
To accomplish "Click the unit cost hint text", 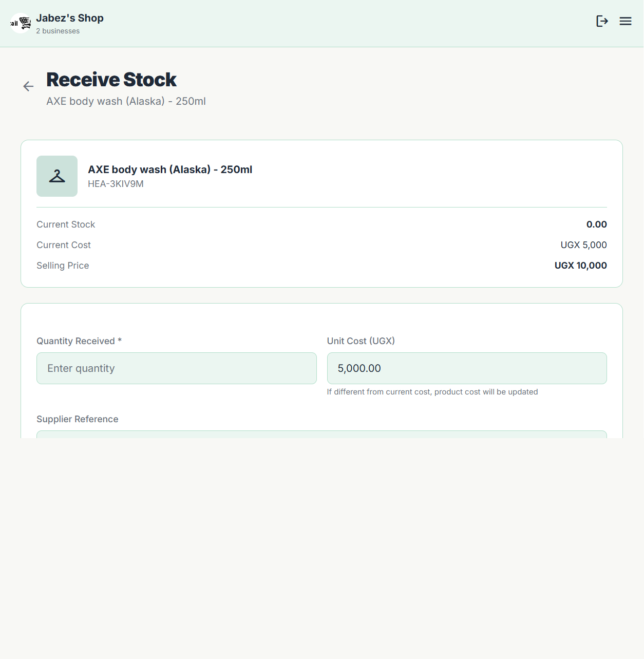I will pyautogui.click(x=432, y=392).
